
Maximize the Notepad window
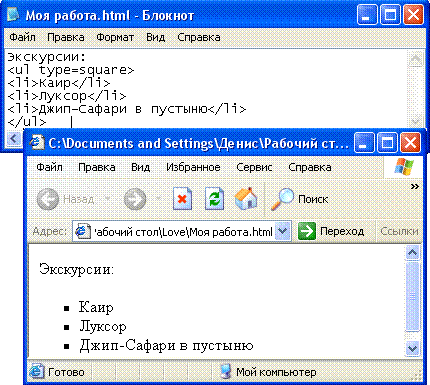390,15
